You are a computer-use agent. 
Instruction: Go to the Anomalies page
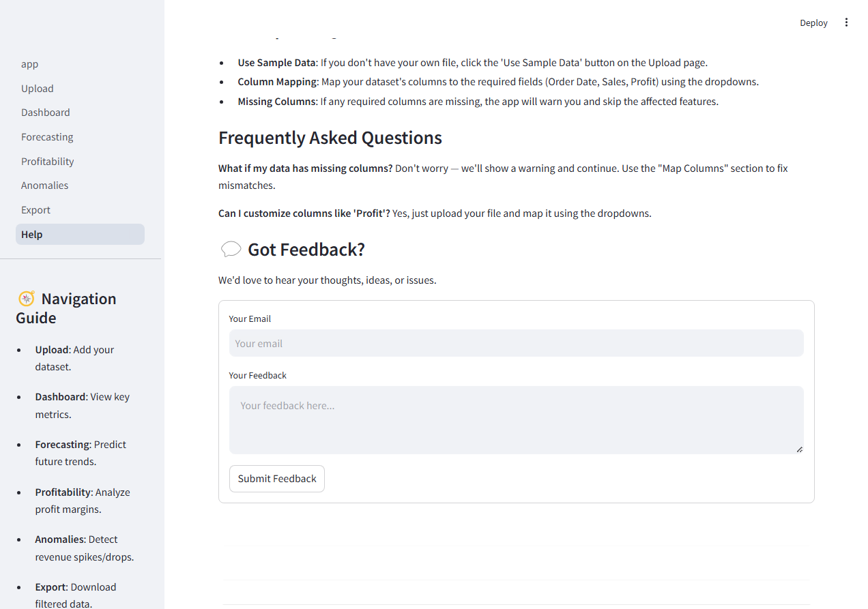pyautogui.click(x=44, y=185)
